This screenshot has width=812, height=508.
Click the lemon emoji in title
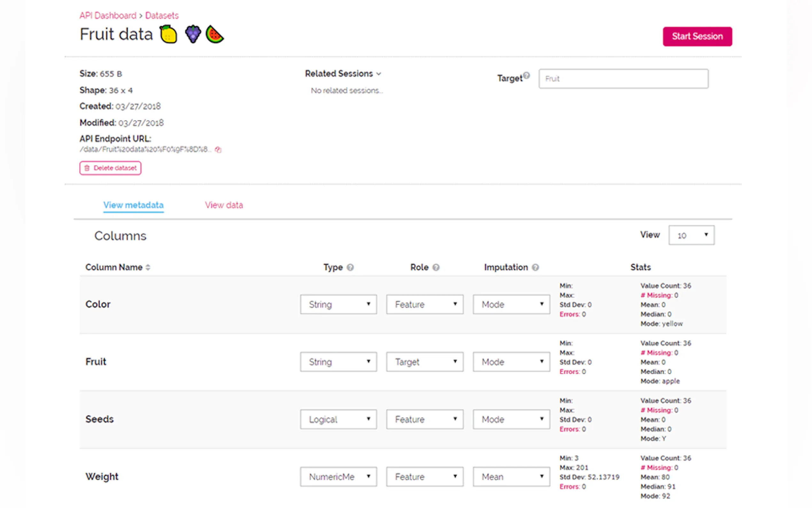point(168,35)
